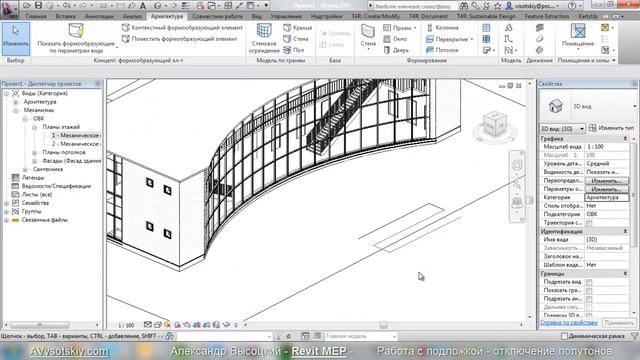Toggle the Подрезать вид checkbox
The height and width of the screenshot is (360, 640).
coord(589,282)
